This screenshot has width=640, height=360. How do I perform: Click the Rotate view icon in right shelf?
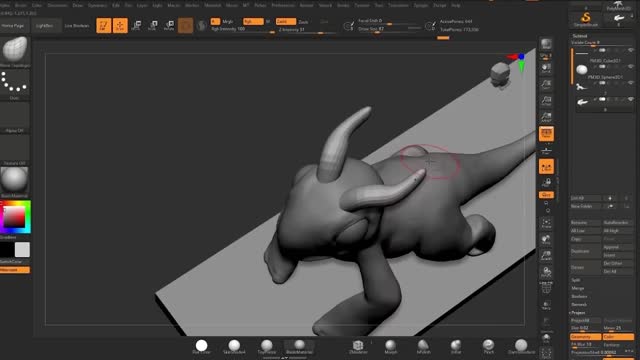[x=546, y=272]
